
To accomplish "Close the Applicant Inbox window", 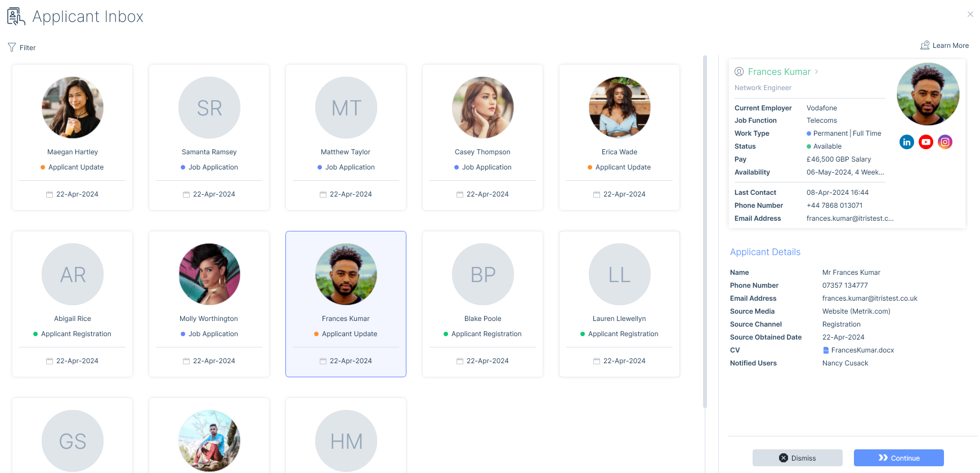I will 970,15.
